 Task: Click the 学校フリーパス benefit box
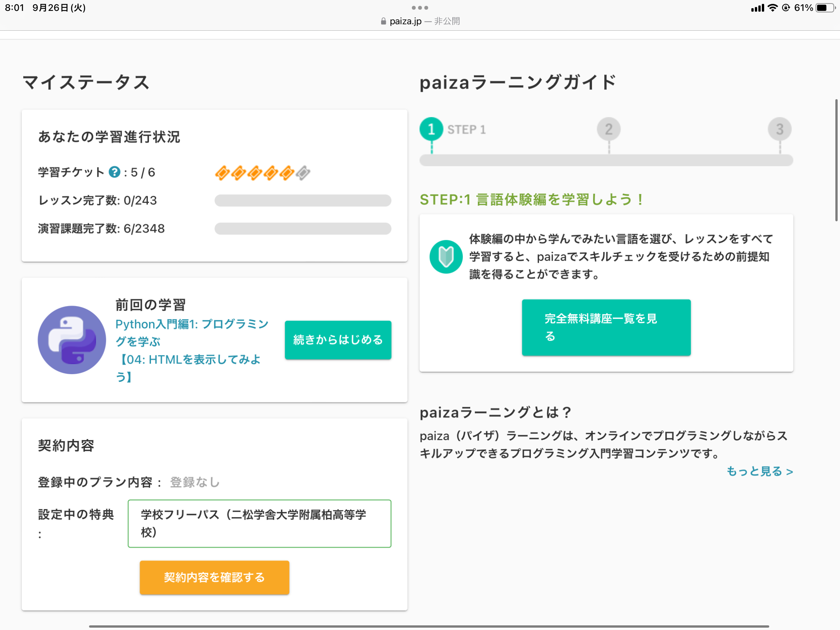pyautogui.click(x=259, y=523)
